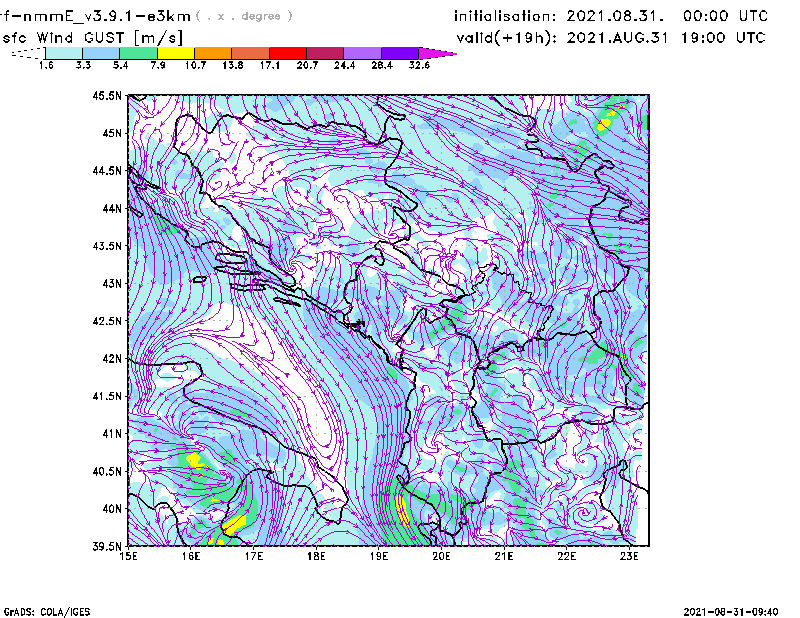Click the 18E longitude label

point(316,556)
